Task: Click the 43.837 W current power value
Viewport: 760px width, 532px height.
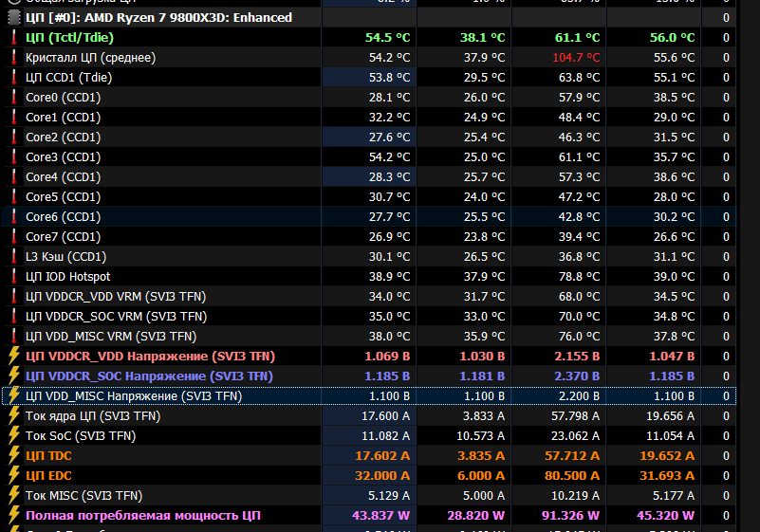Action: coord(381,516)
